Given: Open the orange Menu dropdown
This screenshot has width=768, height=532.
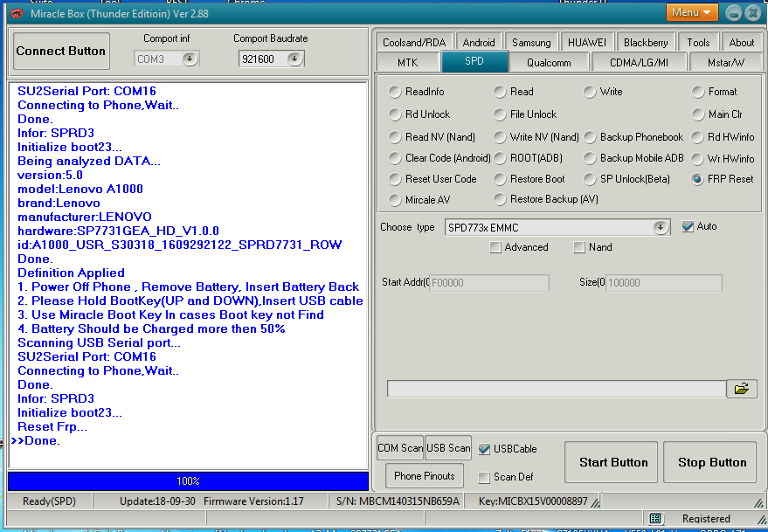Looking at the screenshot, I should tap(692, 12).
